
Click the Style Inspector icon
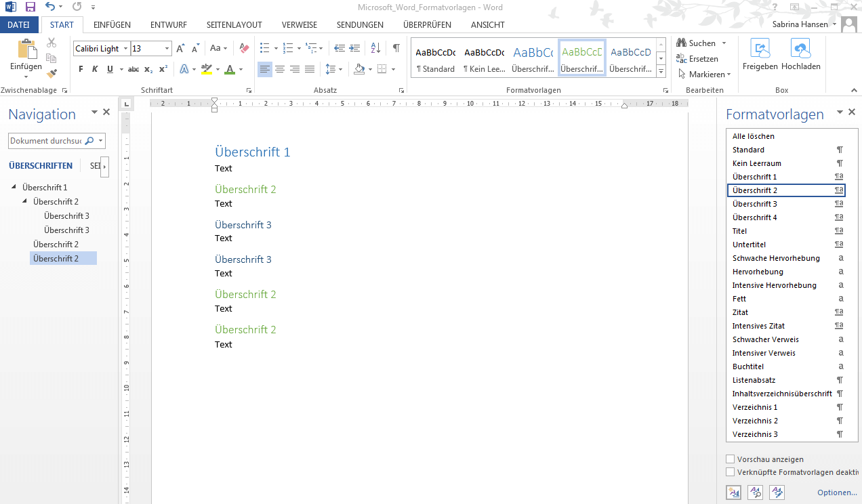(x=755, y=493)
